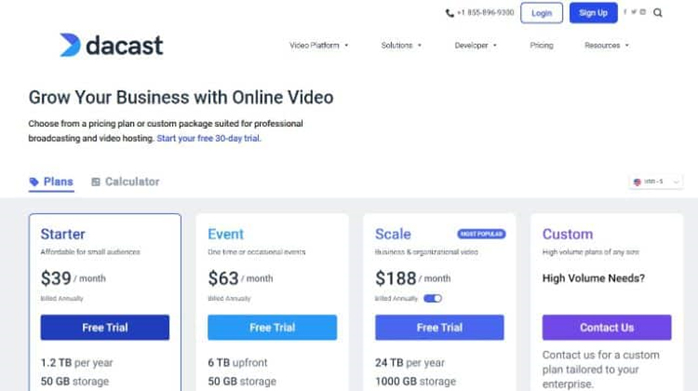Viewport: 698px width, 391px height.
Task: Click the Plans tag icon
Action: [34, 182]
